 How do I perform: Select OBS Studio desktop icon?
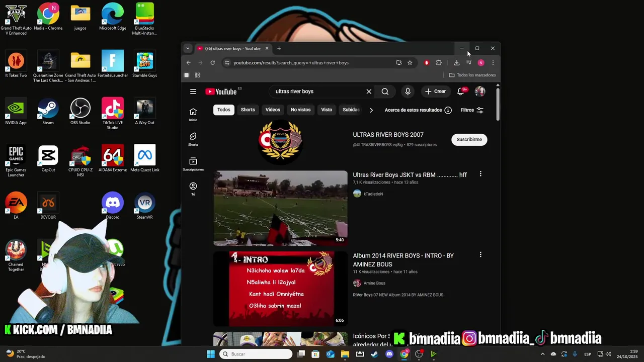tap(80, 112)
